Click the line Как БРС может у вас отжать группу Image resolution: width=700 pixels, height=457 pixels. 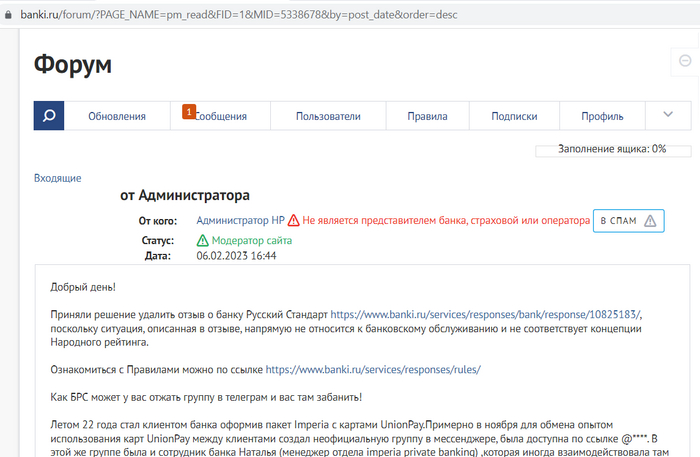tap(206, 397)
